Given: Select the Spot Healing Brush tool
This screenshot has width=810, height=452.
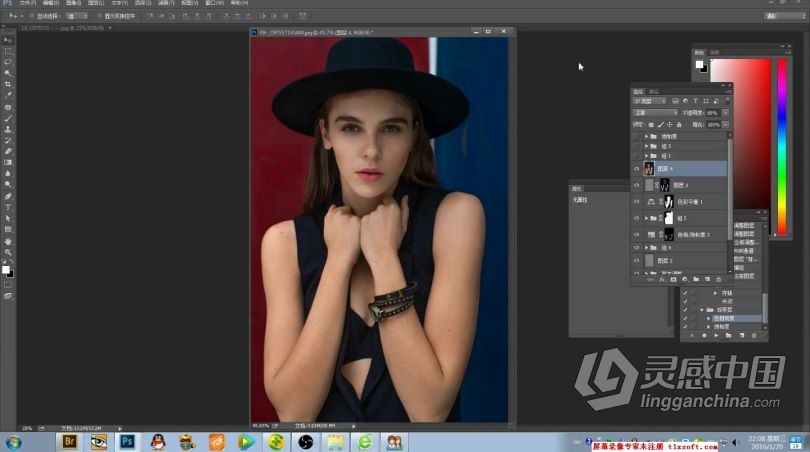Looking at the screenshot, I should tap(8, 107).
